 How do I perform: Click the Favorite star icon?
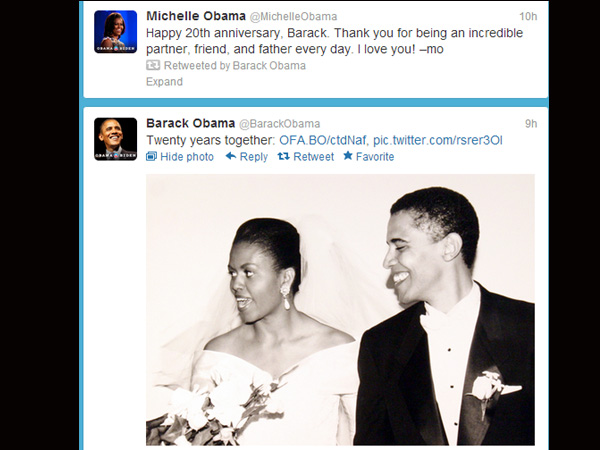348,155
